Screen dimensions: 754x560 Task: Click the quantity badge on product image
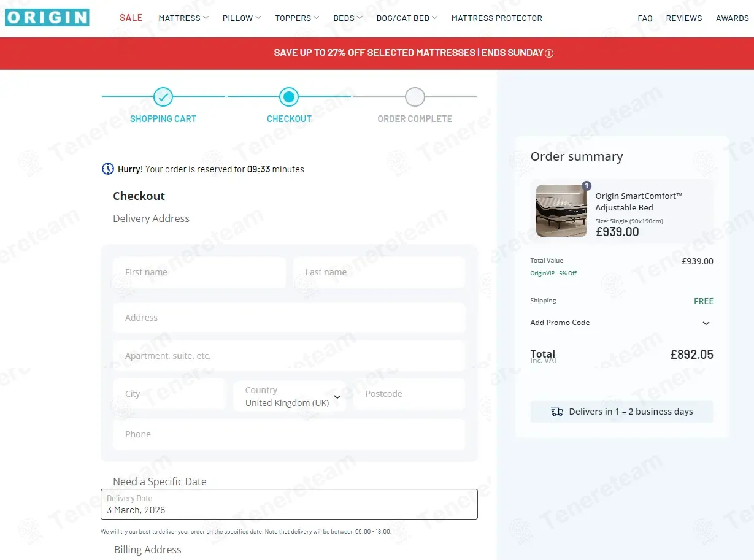tap(587, 185)
